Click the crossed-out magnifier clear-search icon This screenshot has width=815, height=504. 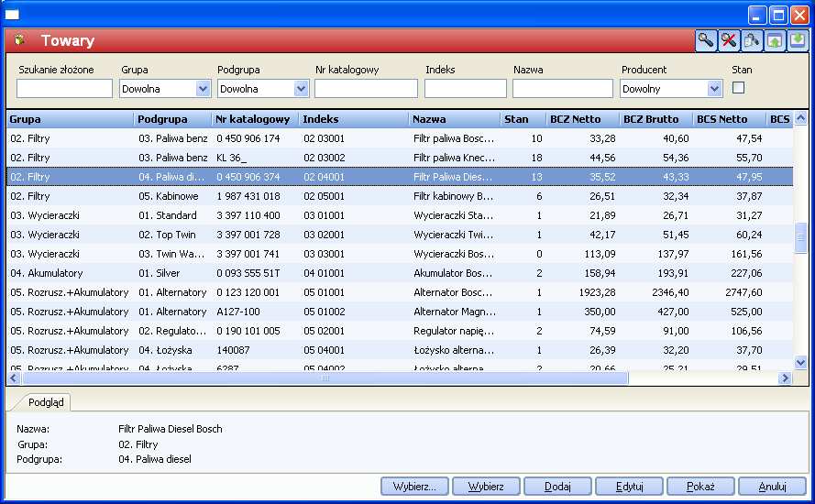tap(729, 40)
